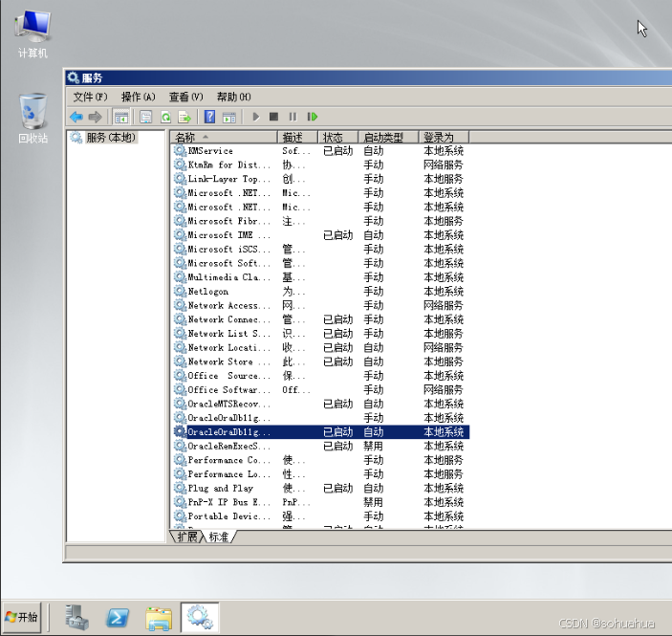Select the Office Source... service

(x=321, y=376)
